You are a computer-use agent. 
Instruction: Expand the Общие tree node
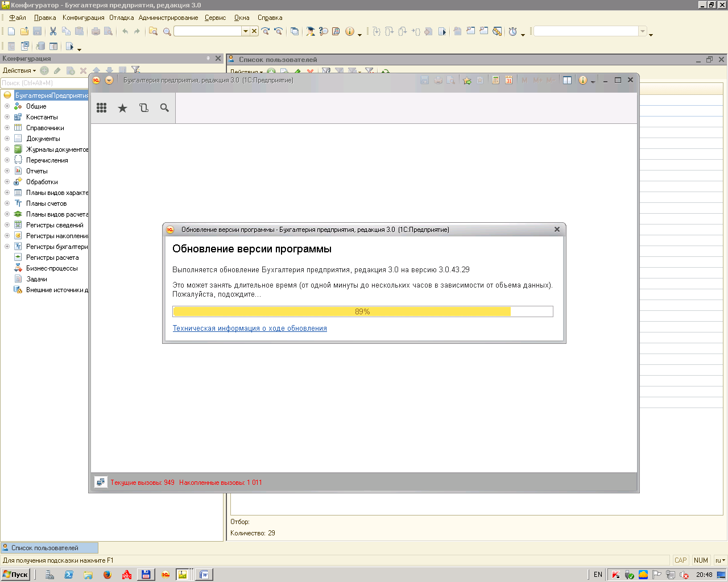click(7, 106)
